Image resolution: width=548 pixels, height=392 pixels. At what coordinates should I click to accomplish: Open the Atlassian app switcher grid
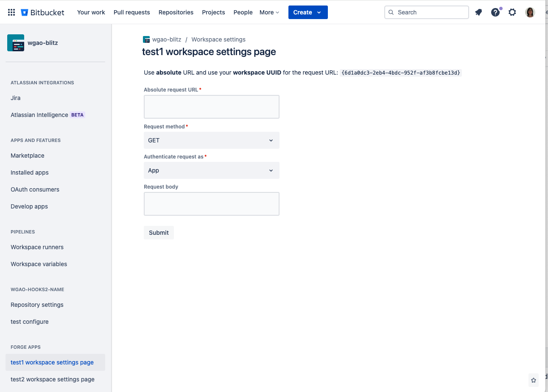(11, 12)
